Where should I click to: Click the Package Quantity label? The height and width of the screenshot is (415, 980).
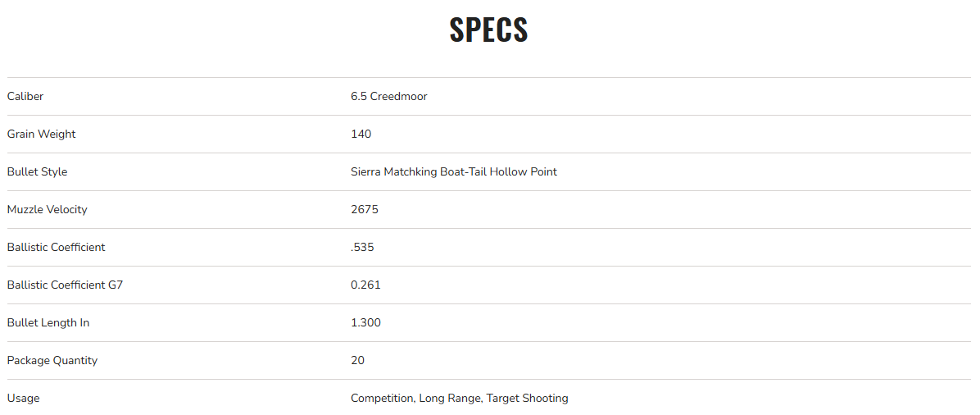click(x=52, y=361)
